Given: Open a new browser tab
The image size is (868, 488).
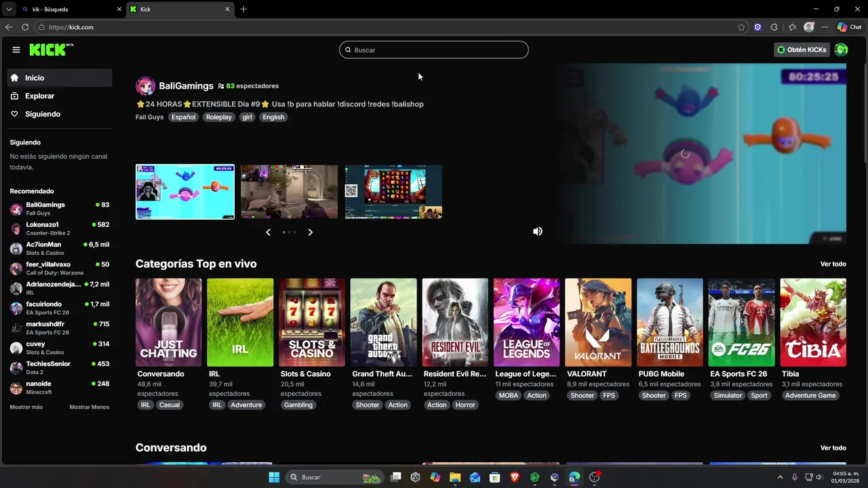Looking at the screenshot, I should [x=243, y=9].
